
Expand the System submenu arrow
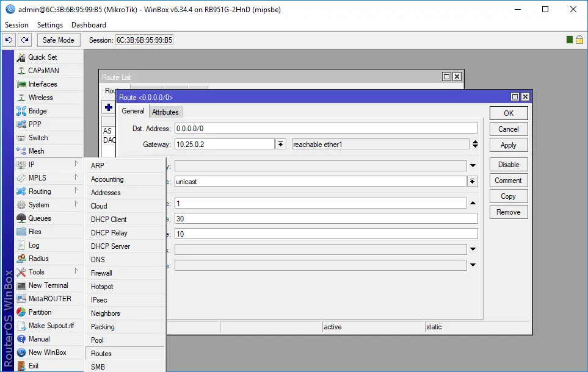76,204
